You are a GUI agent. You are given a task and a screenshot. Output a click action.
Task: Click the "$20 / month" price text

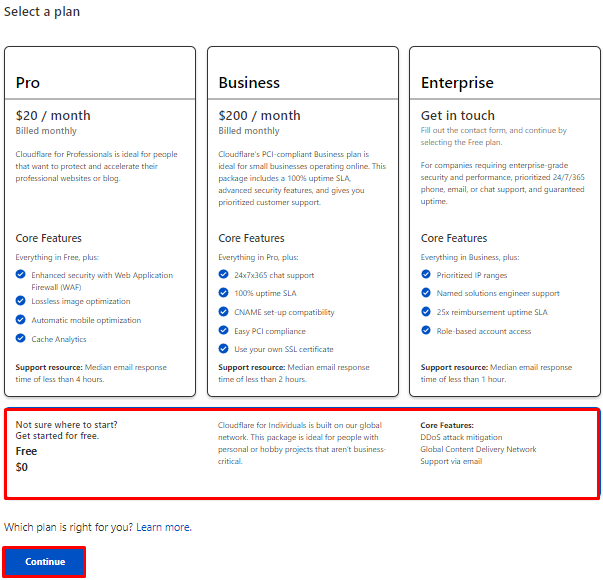[53, 115]
